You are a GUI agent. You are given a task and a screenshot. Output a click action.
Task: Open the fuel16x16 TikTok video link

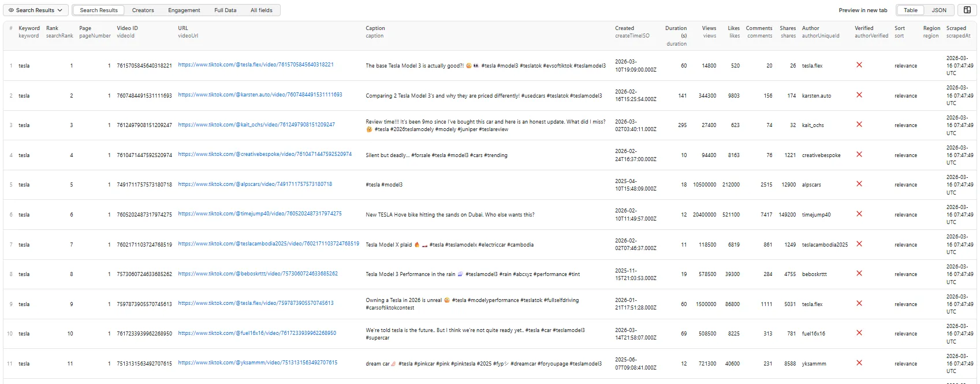[257, 333]
